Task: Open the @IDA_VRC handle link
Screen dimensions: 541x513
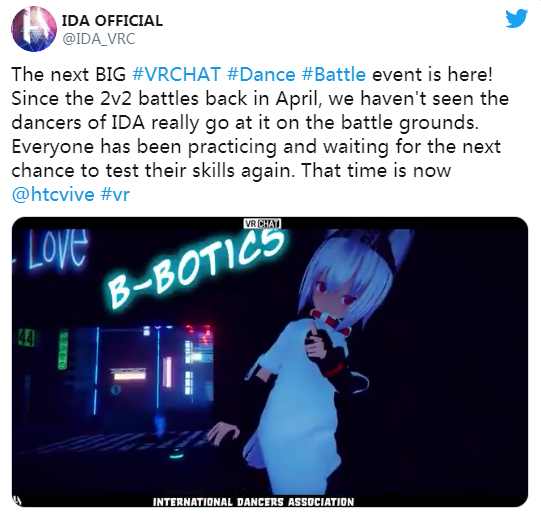Action: coord(98,39)
